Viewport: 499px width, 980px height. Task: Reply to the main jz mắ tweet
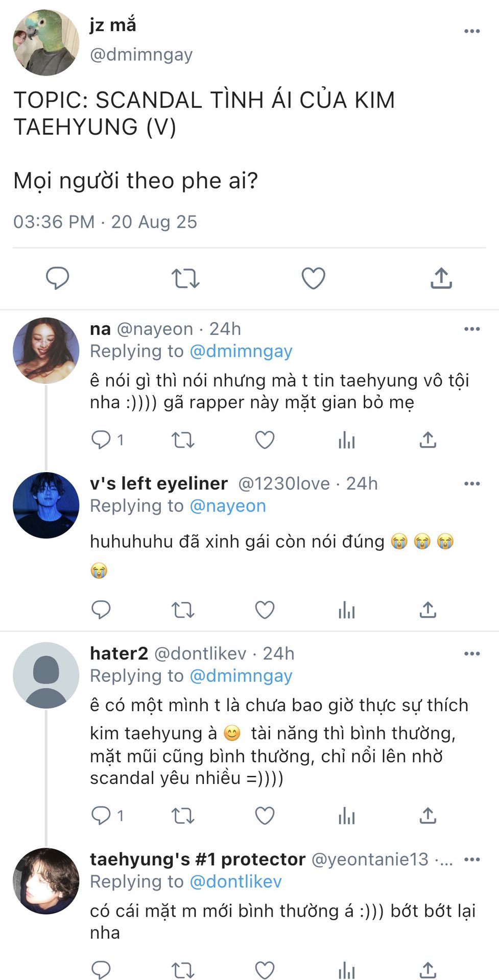tap(57, 278)
